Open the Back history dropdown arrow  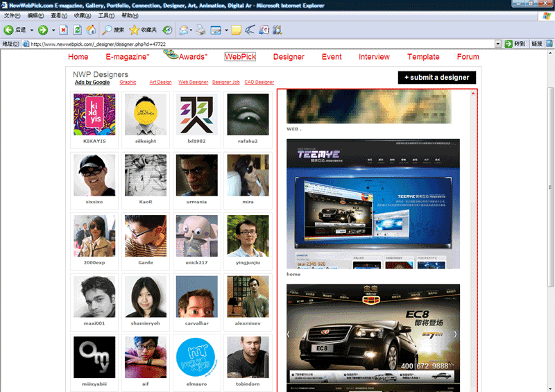point(31,30)
